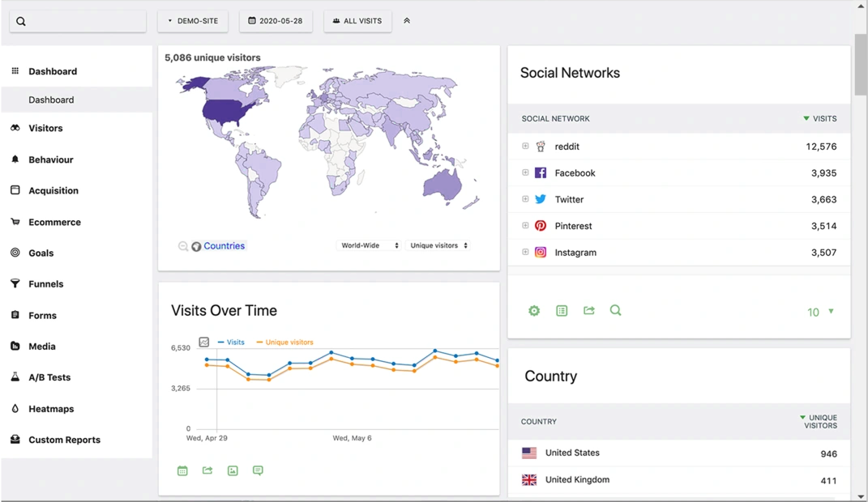
Task: Toggle Unique visitors series in chart legend
Action: 288,342
